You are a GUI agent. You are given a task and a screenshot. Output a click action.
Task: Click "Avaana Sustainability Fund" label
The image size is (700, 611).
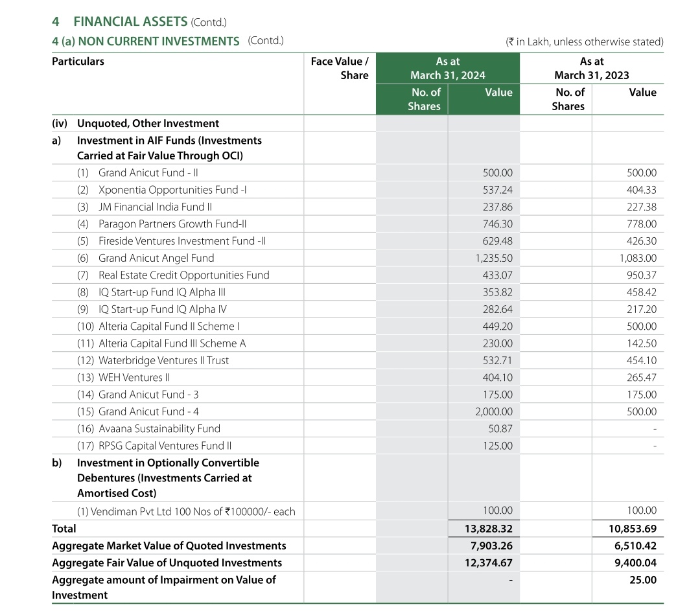pyautogui.click(x=159, y=428)
